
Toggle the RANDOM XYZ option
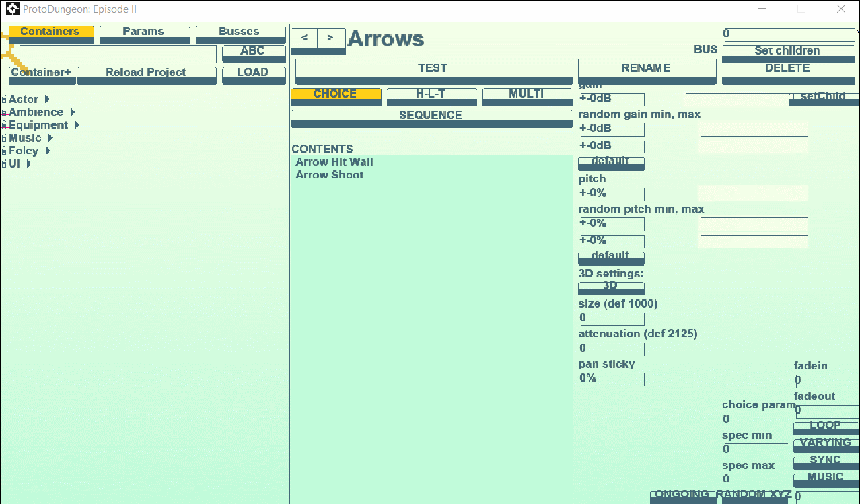click(x=754, y=497)
